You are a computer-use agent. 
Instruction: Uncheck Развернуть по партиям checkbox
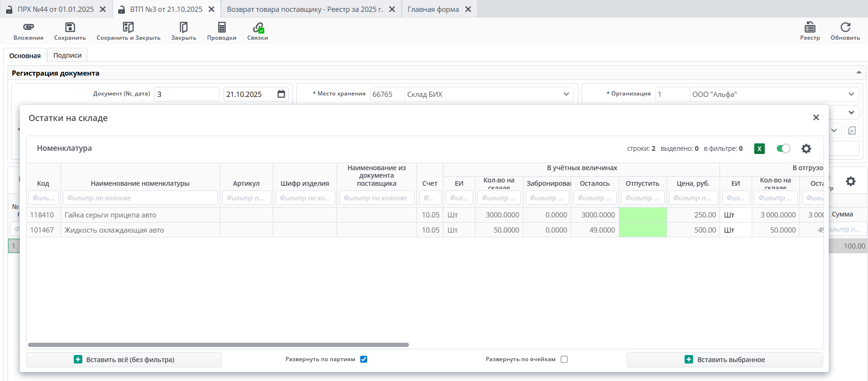click(364, 359)
